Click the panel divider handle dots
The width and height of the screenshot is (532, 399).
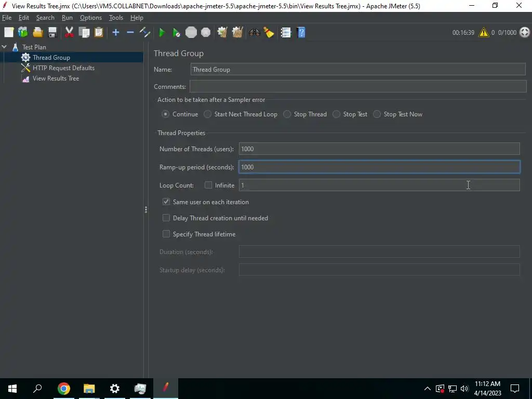tap(146, 210)
